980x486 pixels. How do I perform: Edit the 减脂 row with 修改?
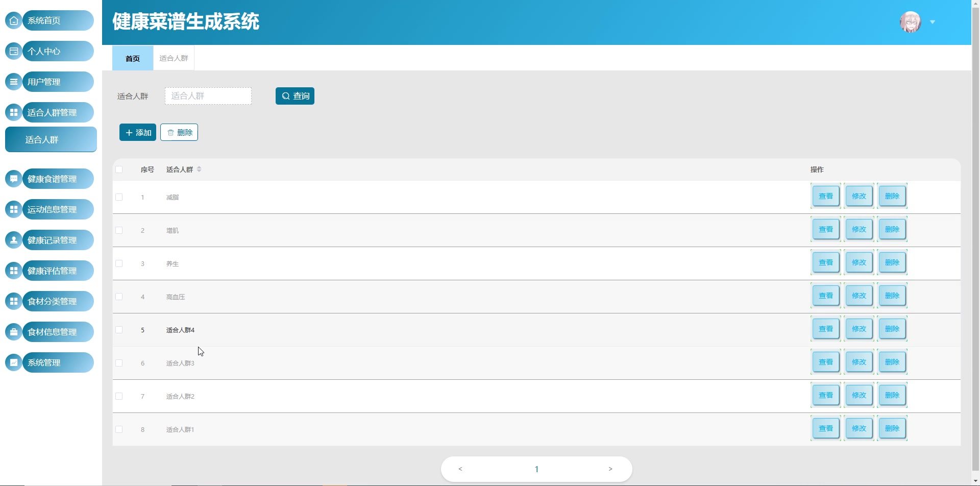pyautogui.click(x=859, y=196)
